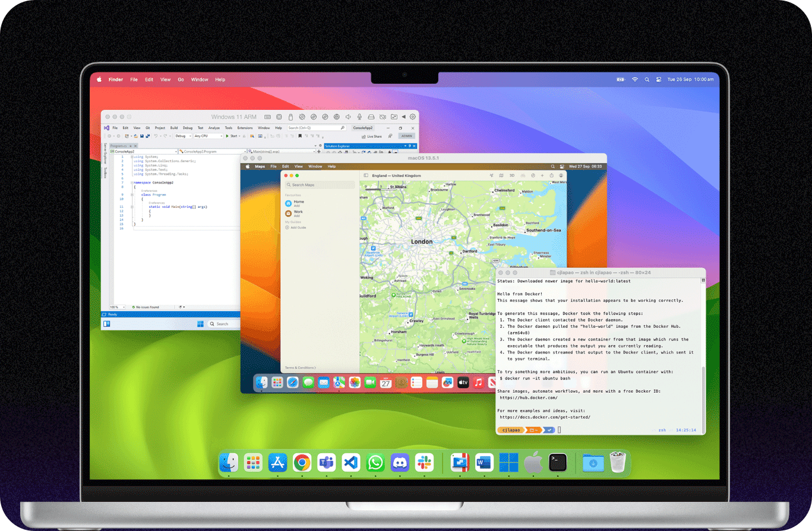This screenshot has width=812, height=531.
Task: Open Slack from the Dock
Action: click(x=424, y=462)
